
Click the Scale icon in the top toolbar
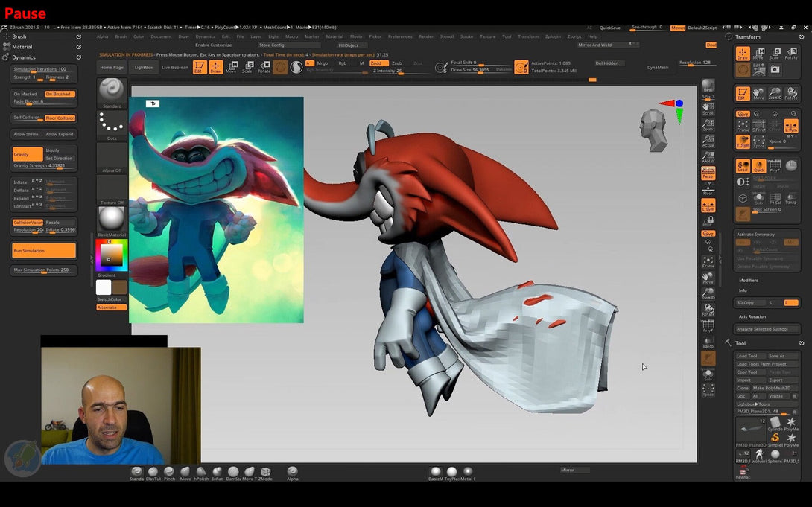pos(247,67)
